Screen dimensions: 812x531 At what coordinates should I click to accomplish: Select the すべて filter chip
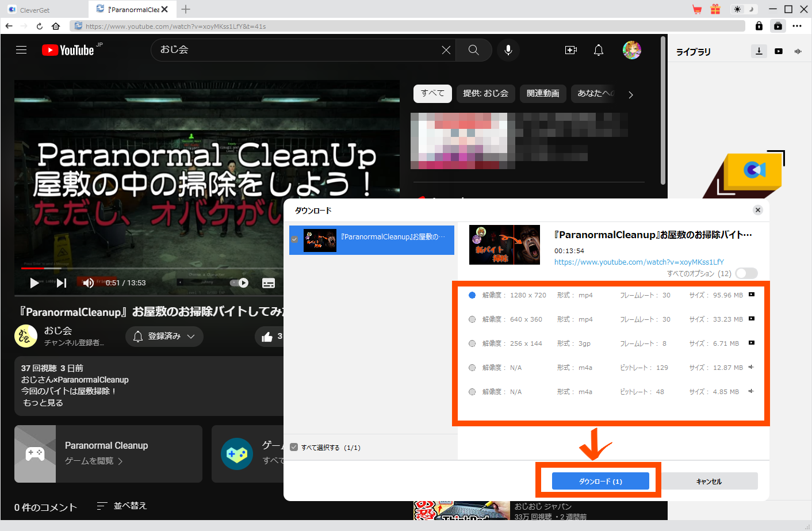[x=432, y=93]
